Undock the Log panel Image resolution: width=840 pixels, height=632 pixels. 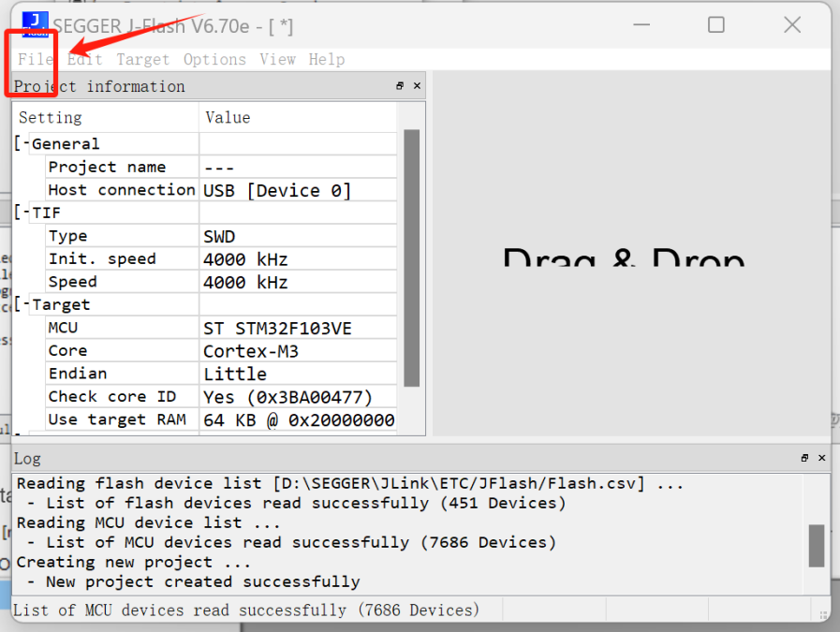coord(804,458)
